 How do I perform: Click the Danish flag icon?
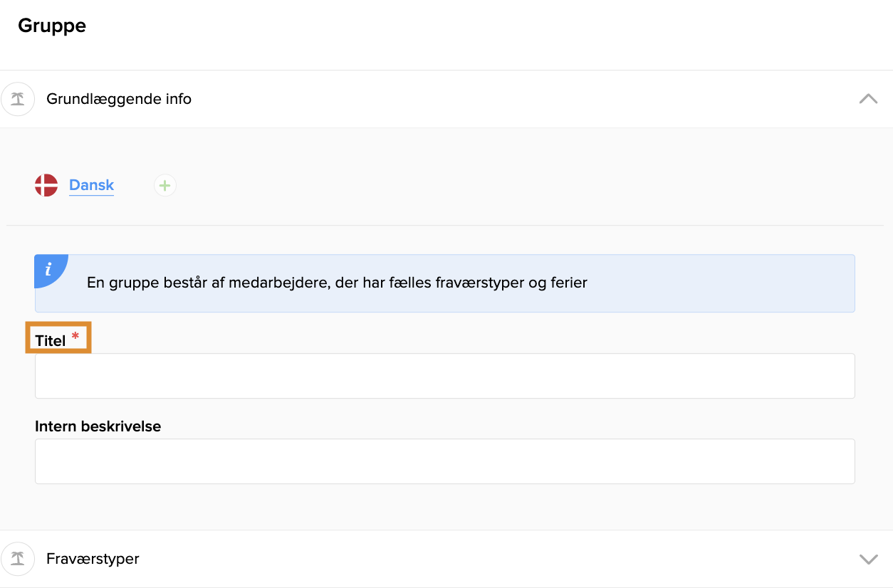[46, 185]
